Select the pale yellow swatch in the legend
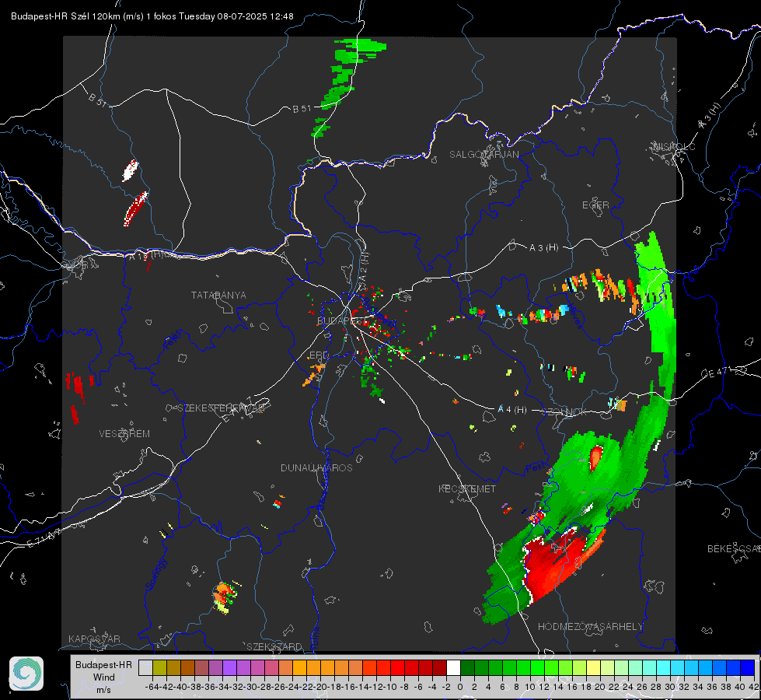761x700 pixels. (593, 667)
